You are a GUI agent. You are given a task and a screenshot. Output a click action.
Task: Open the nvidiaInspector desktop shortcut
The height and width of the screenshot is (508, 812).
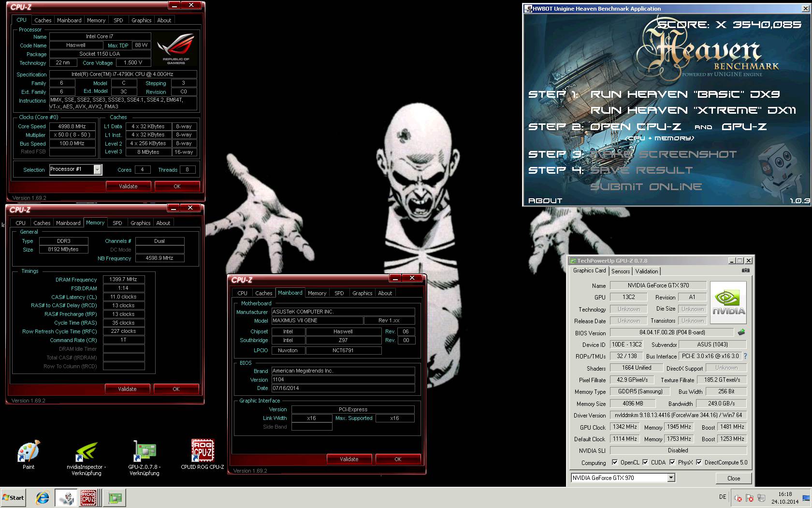(87, 458)
